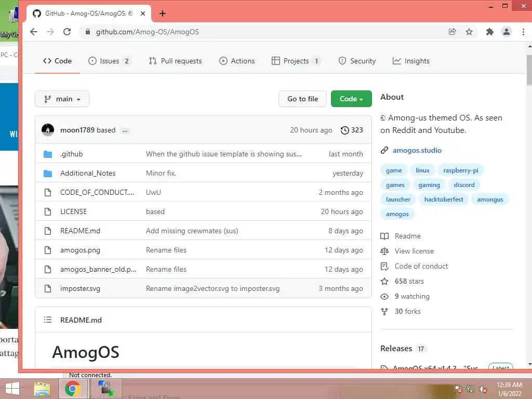Open File Explorer from the taskbar
The height and width of the screenshot is (399, 532).
[x=42, y=389]
